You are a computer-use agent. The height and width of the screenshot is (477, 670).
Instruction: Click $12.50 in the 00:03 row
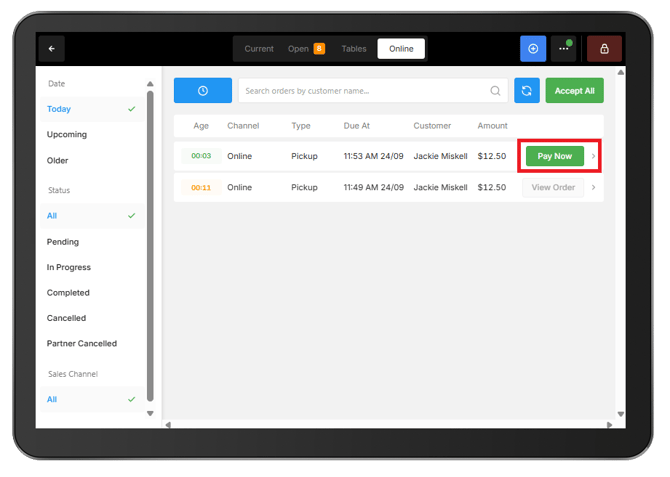point(491,156)
